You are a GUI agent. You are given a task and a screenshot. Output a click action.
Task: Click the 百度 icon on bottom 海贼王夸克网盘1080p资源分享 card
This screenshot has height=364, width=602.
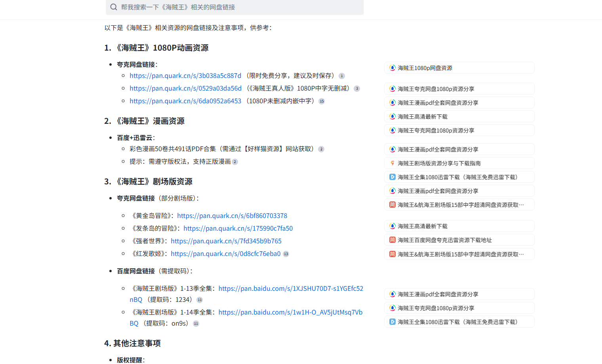tap(392, 308)
